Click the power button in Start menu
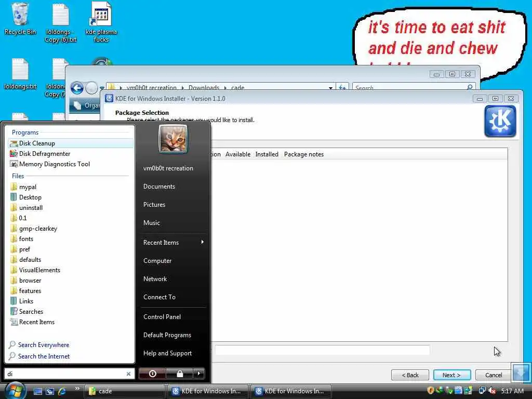The width and height of the screenshot is (532, 399). (x=152, y=374)
